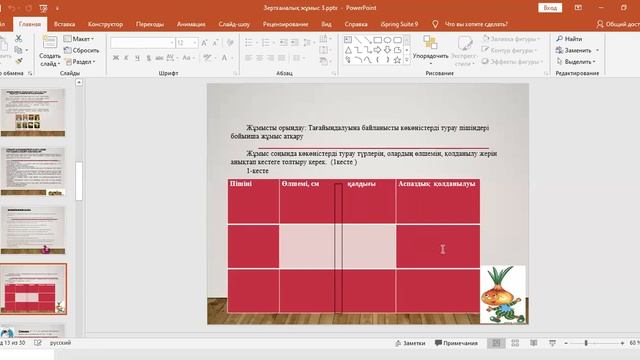Open the Заменить replace dropdown arrow
The image size is (640, 360).
point(598,50)
